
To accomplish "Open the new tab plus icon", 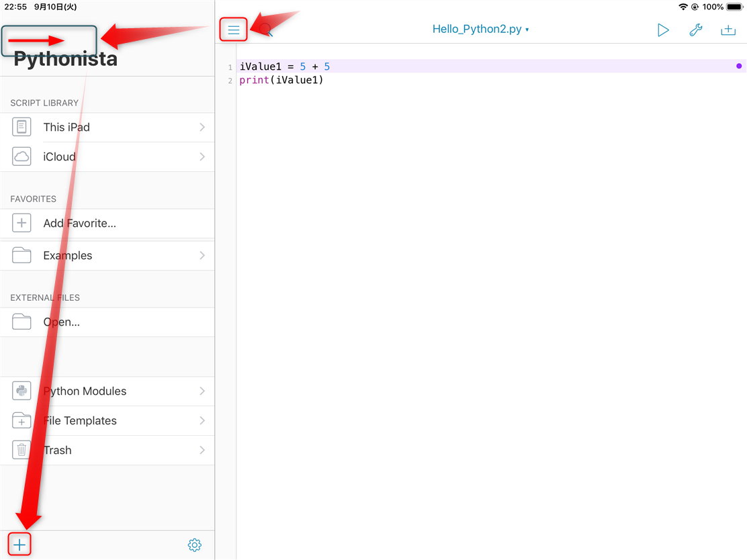I will [x=728, y=30].
